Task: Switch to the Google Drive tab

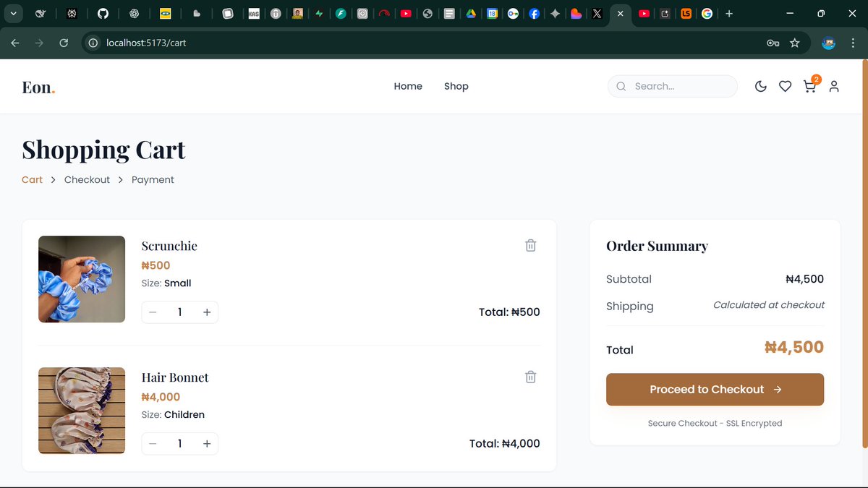Action: pyautogui.click(x=471, y=13)
